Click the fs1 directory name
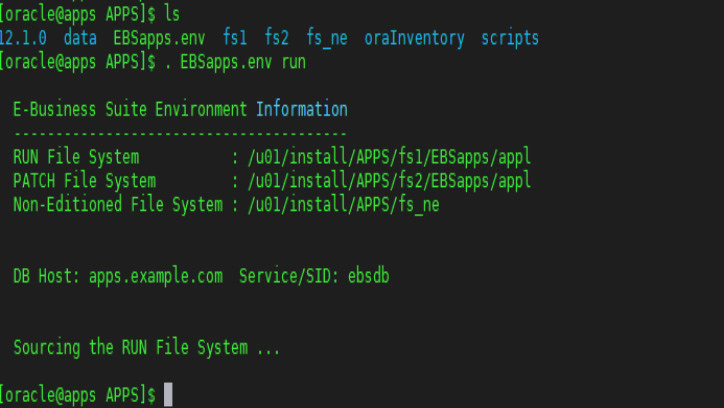Image resolution: width=724 pixels, height=408 pixels. [236, 39]
